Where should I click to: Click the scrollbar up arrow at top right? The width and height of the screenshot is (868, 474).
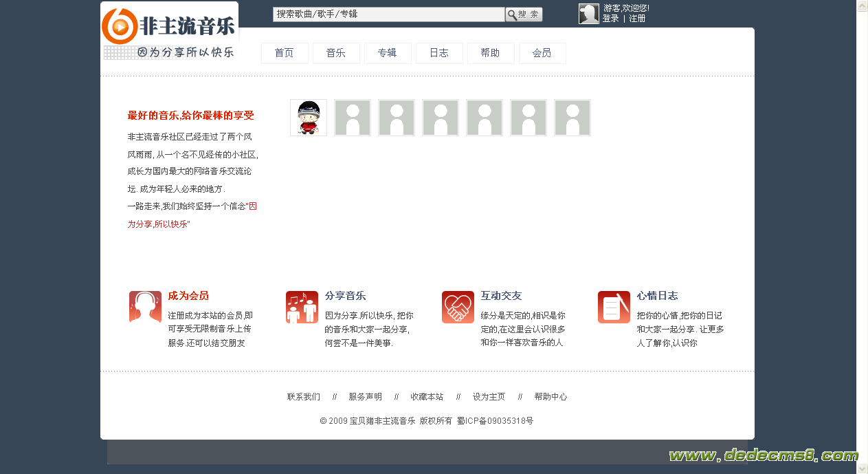click(862, 6)
